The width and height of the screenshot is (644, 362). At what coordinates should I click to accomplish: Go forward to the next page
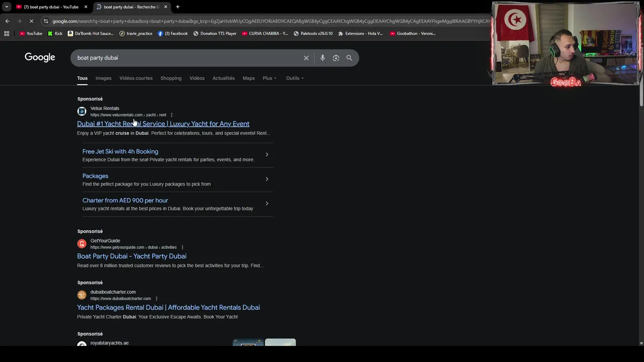(19, 21)
